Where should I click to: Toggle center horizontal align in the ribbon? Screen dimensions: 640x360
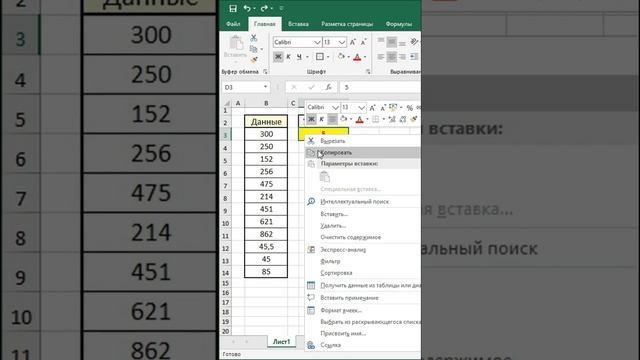point(391,57)
